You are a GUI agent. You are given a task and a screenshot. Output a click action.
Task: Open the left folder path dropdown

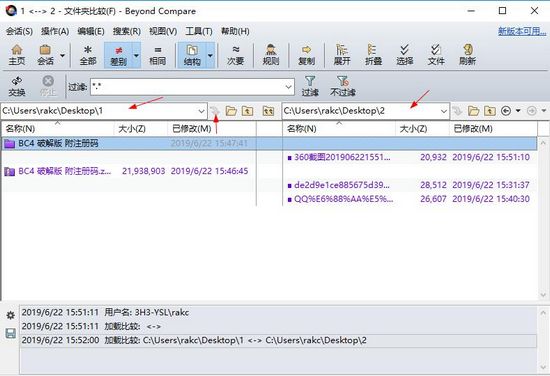point(201,111)
